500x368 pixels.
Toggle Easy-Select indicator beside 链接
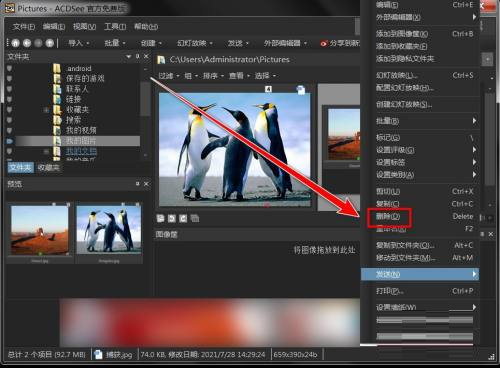pos(9,99)
